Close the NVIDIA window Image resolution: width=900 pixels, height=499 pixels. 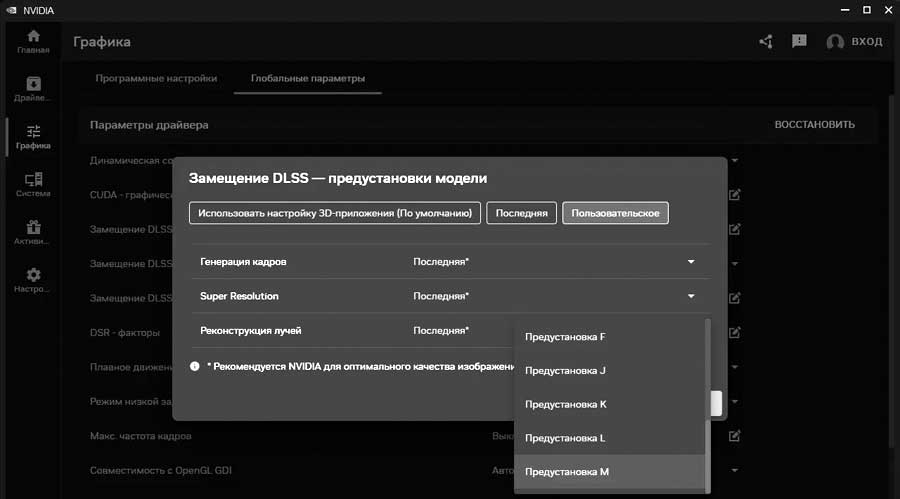[x=889, y=10]
